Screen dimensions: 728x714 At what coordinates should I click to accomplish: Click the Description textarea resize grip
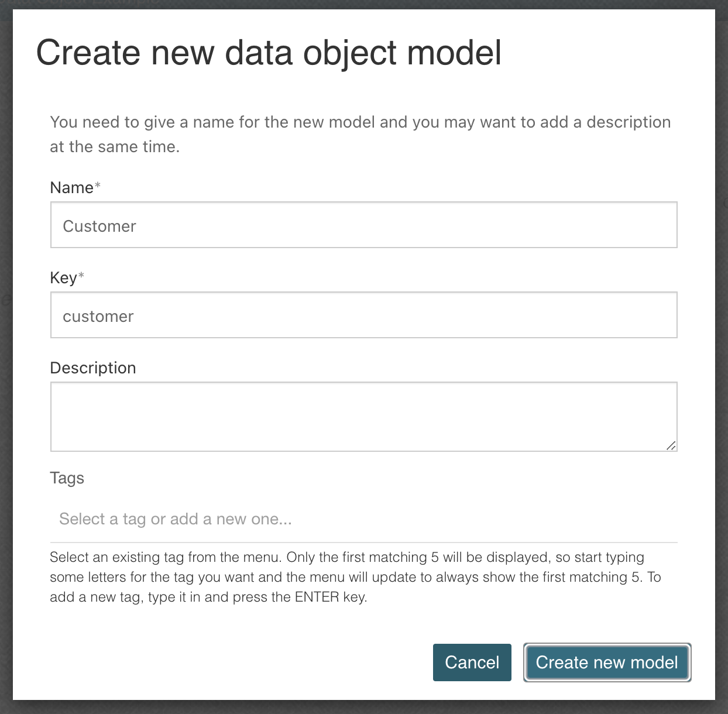pos(672,445)
